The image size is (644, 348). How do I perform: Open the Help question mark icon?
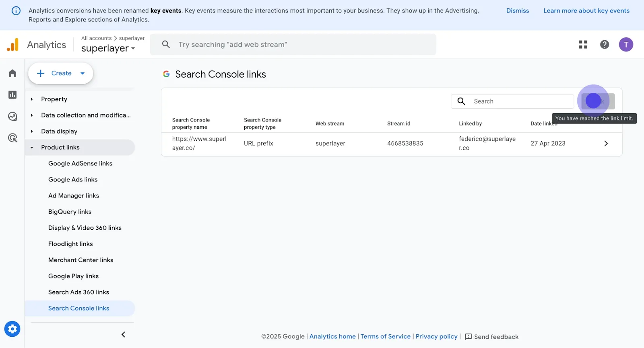pyautogui.click(x=605, y=44)
